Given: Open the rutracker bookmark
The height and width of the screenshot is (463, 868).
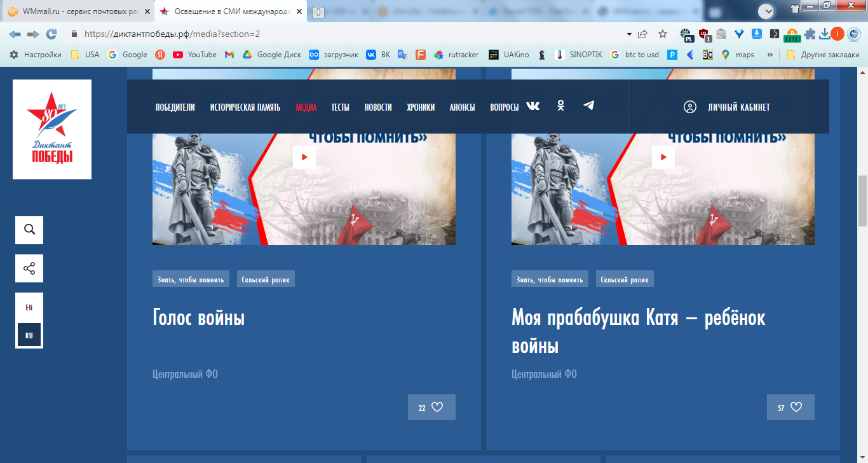Looking at the screenshot, I should coord(456,55).
